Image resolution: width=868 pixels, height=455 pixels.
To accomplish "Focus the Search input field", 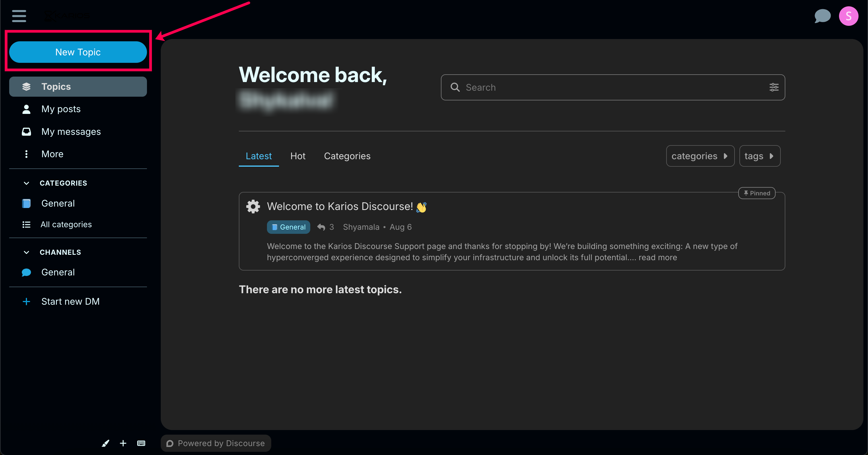I will tap(613, 87).
